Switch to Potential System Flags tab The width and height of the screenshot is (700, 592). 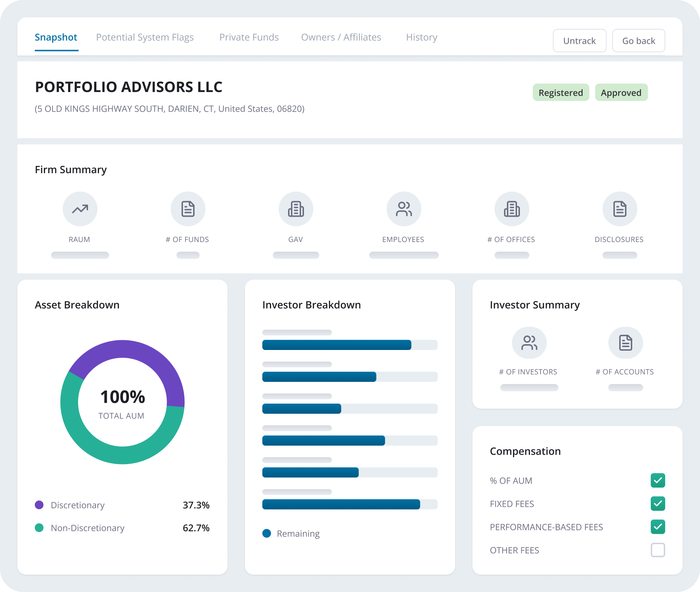145,37
